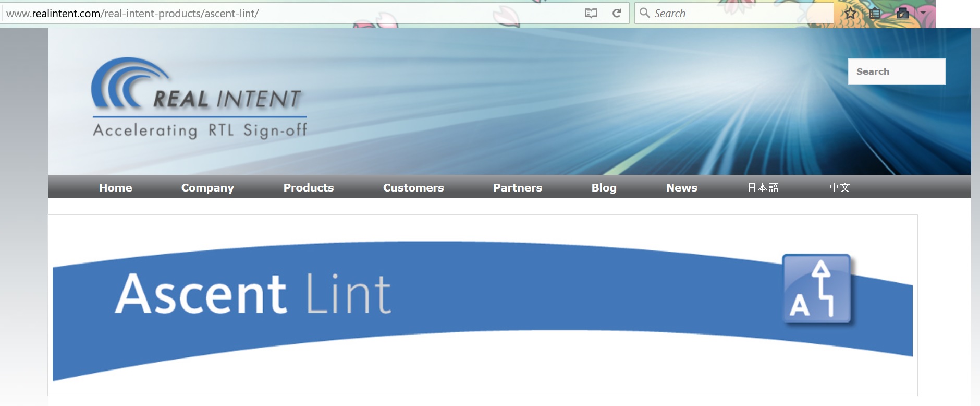Screen dimensions: 980x406
Task: Click the Real Intent logo
Action: pos(199,98)
